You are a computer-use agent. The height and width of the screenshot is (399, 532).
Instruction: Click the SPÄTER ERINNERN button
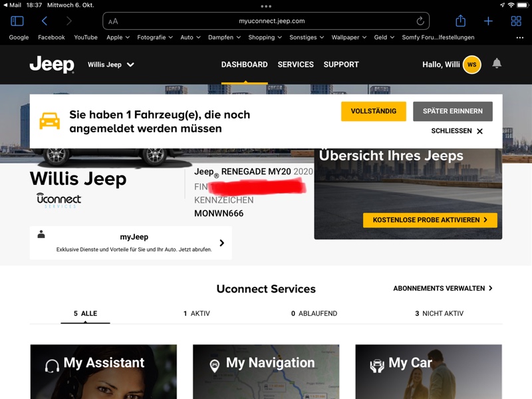[x=452, y=111]
